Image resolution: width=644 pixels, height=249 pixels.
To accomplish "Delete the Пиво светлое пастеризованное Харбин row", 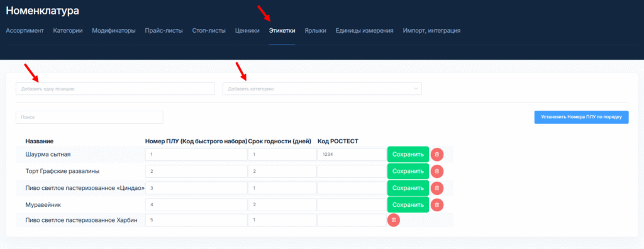I will click(x=394, y=220).
